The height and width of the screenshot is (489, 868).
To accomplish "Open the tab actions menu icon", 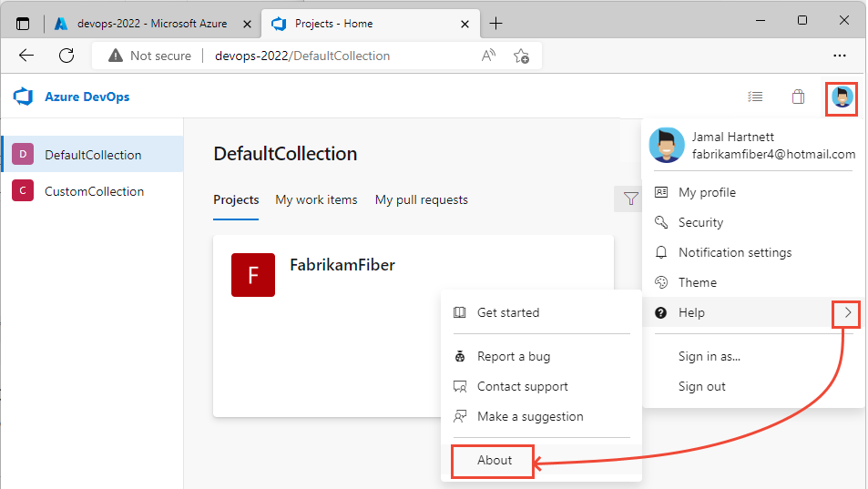I will [x=23, y=24].
